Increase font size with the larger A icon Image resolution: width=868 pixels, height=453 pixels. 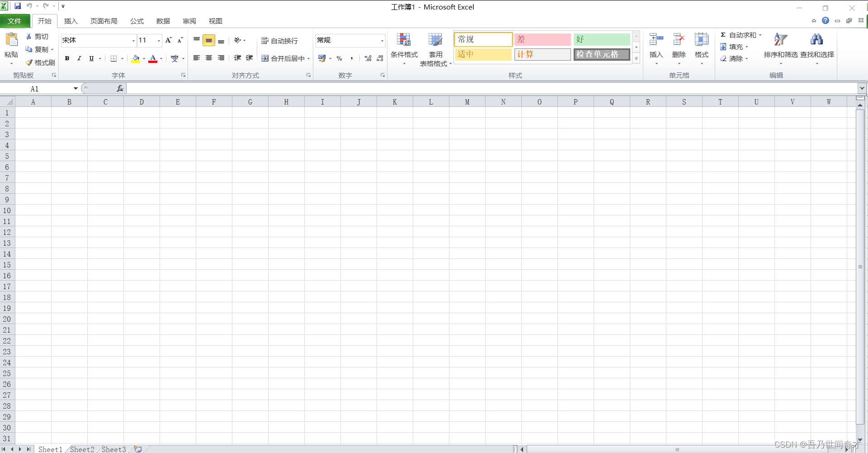[169, 40]
